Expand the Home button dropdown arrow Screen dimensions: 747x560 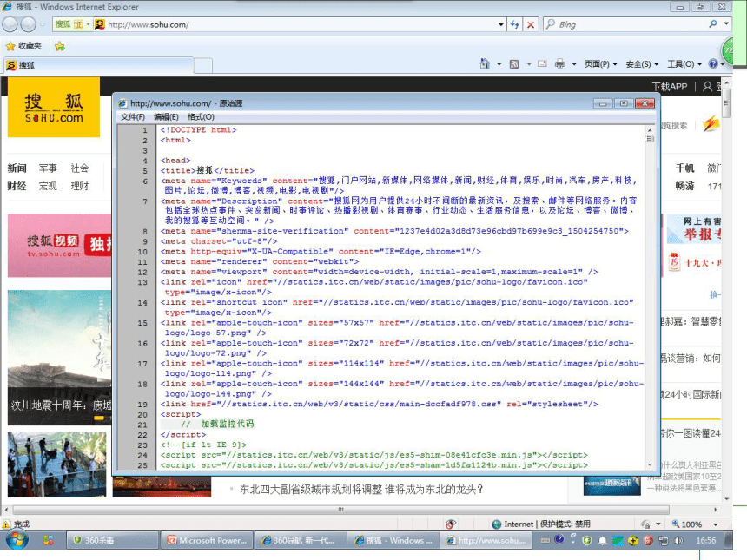(x=499, y=63)
